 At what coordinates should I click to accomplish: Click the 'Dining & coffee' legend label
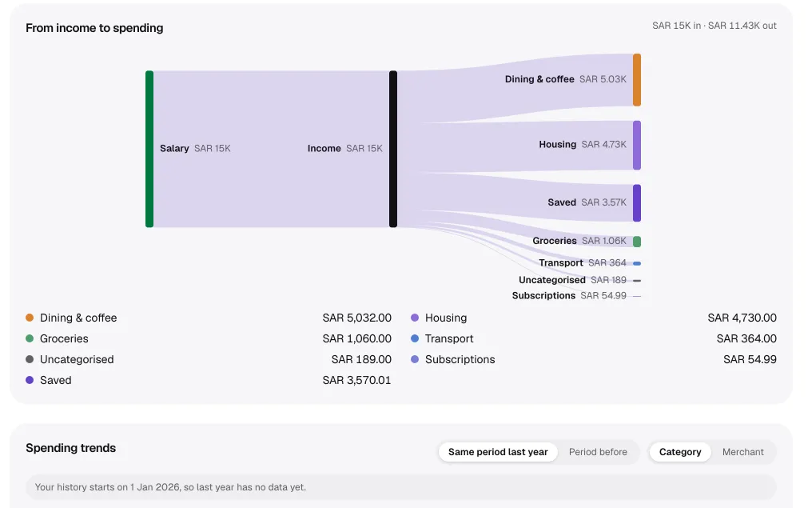(78, 318)
